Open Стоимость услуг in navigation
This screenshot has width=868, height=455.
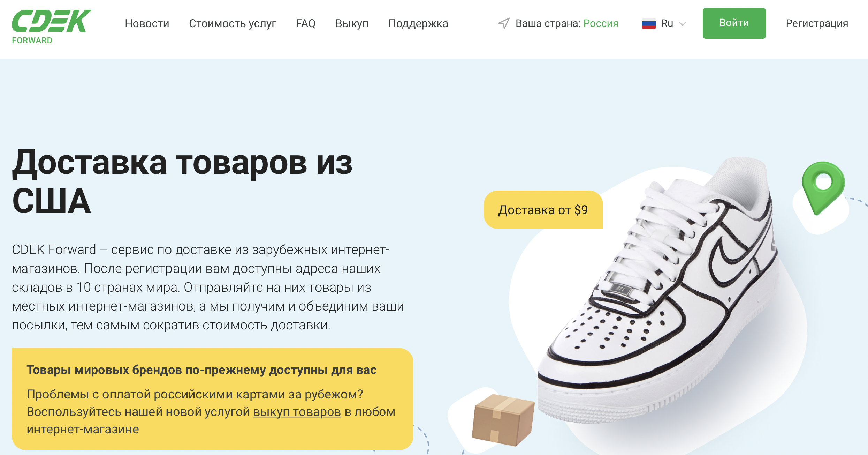(x=233, y=23)
